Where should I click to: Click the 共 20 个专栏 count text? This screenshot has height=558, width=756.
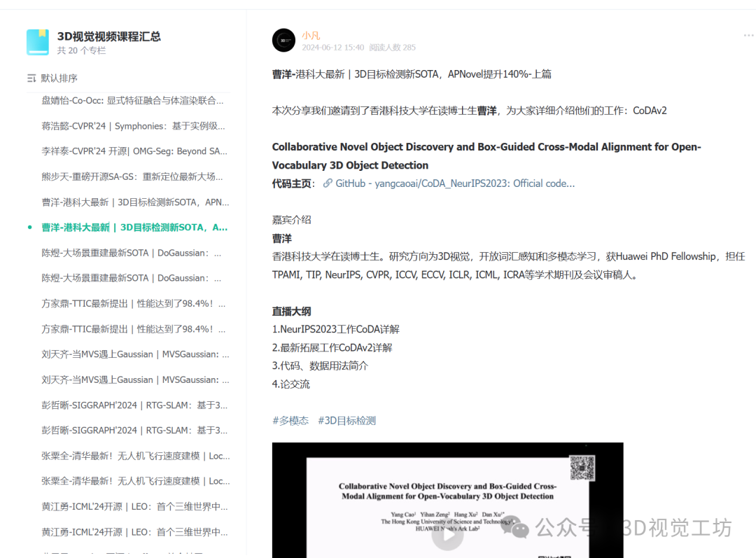click(x=81, y=50)
